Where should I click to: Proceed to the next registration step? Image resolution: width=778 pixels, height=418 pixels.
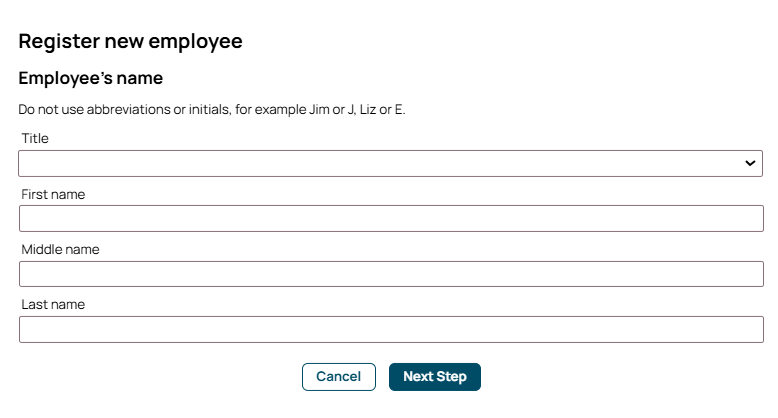[x=435, y=376]
